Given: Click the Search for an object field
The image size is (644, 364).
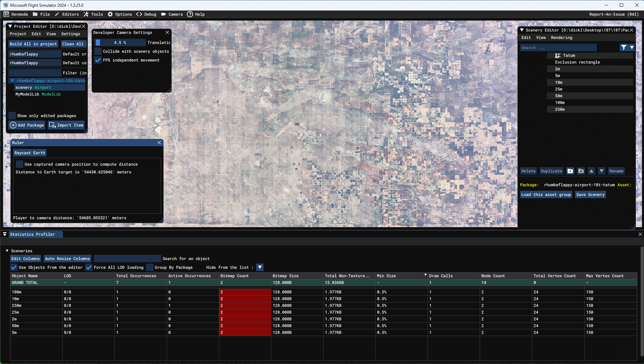Looking at the screenshot, I should pyautogui.click(x=127, y=259).
